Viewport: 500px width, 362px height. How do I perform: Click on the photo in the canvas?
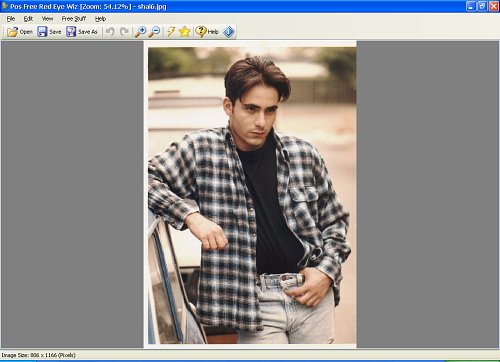(252, 195)
